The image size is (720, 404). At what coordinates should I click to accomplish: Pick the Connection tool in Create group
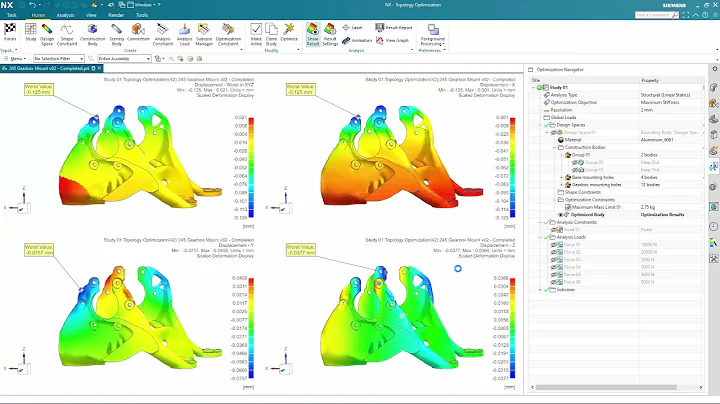point(138,30)
